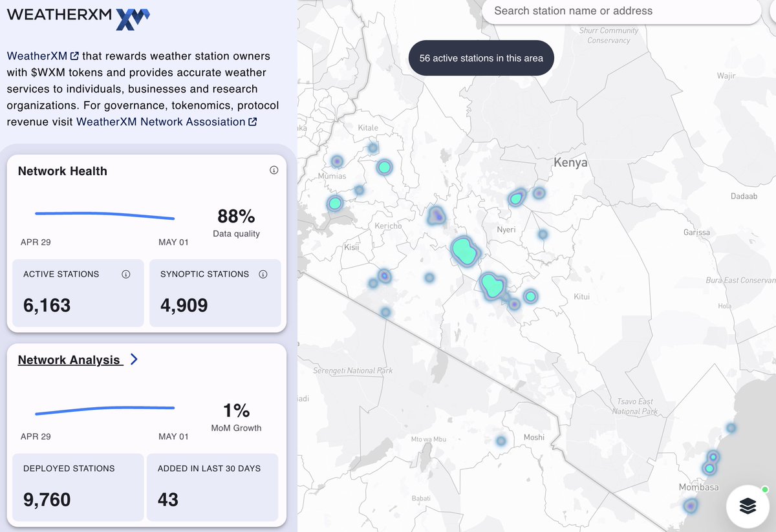Image resolution: width=776 pixels, height=532 pixels.
Task: Open WeatherXM Network Assosiation link
Action: (x=167, y=122)
